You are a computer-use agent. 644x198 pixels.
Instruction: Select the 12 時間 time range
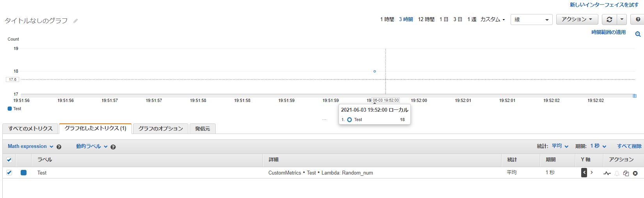point(426,19)
